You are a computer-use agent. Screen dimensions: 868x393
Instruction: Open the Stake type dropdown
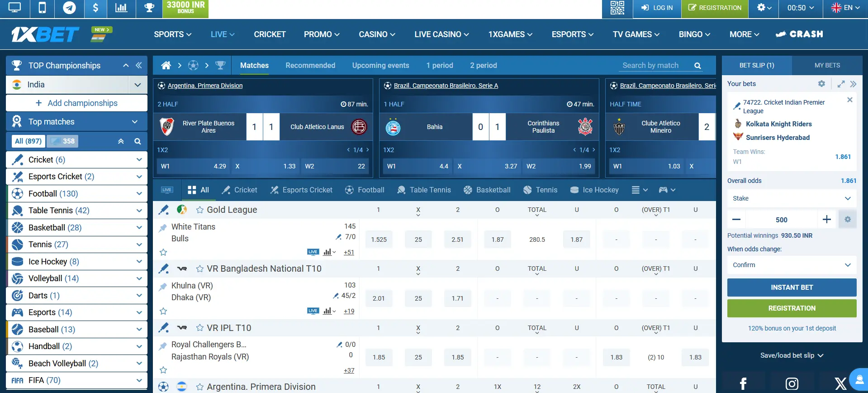[792, 198]
